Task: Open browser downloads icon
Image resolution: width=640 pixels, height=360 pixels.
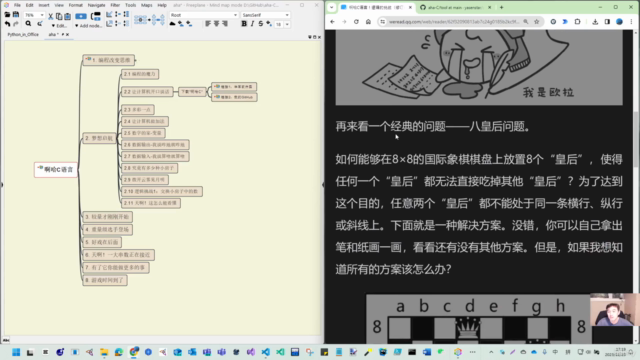Action: coord(595,22)
